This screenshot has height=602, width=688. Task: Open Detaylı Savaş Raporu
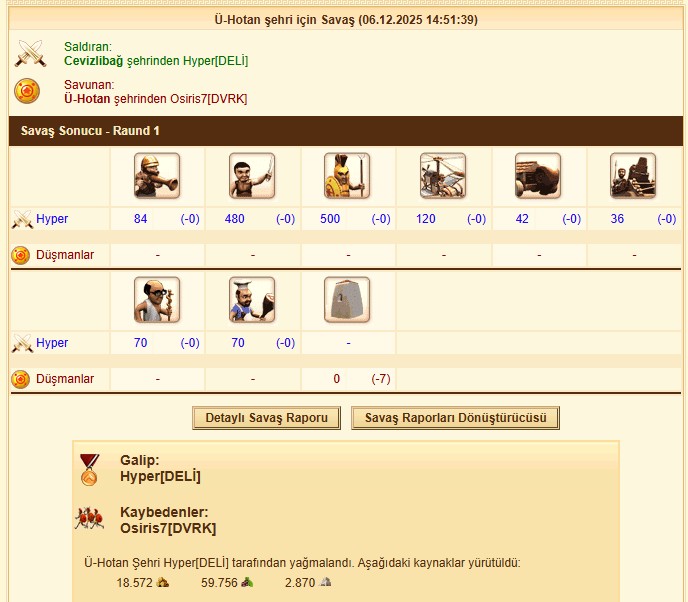coord(266,418)
